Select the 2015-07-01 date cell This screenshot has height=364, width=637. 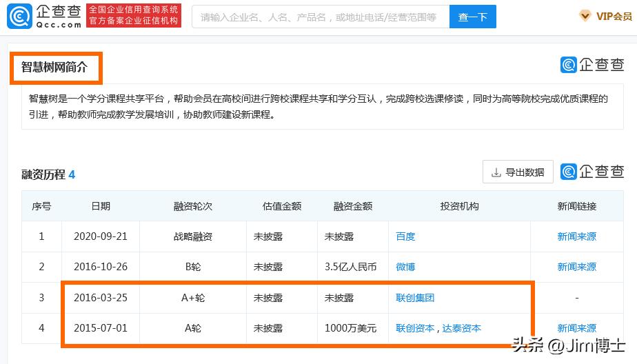[x=101, y=328]
